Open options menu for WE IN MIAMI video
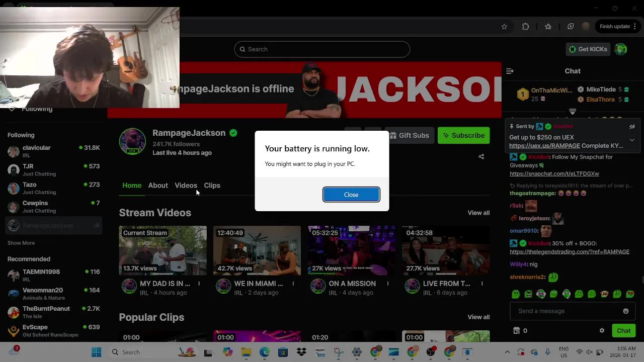Image resolution: width=644 pixels, height=362 pixels. click(x=293, y=284)
